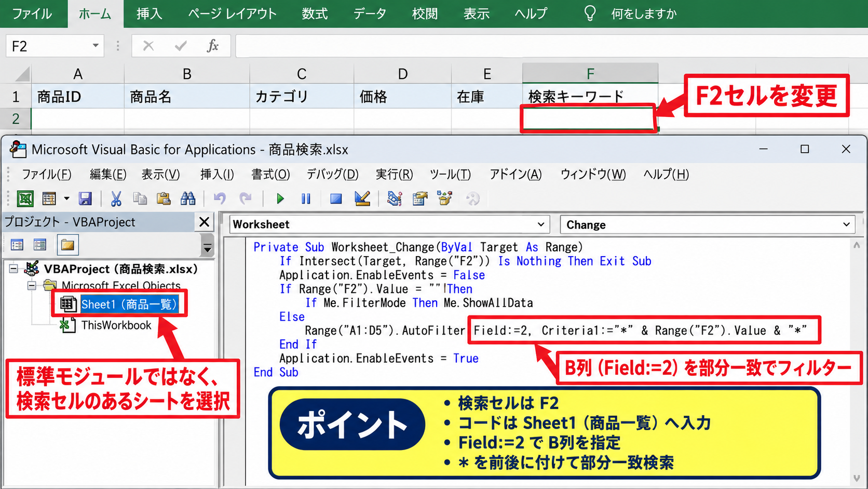Viewport: 868px width, 489px height.
Task: Switch to Excel 挿入 ribbon tab
Action: (150, 14)
